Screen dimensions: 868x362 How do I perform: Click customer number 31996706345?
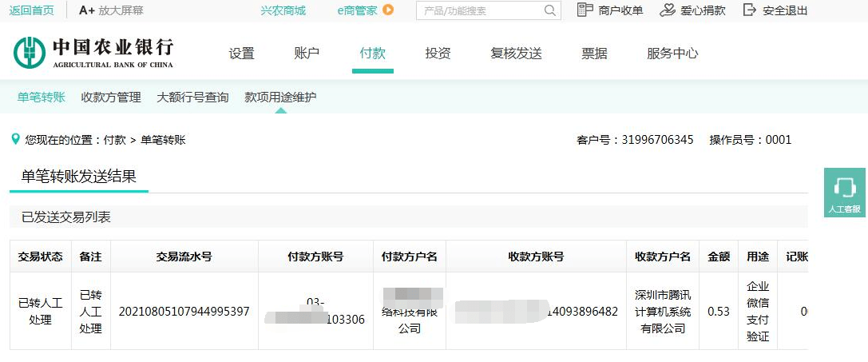pos(658,140)
